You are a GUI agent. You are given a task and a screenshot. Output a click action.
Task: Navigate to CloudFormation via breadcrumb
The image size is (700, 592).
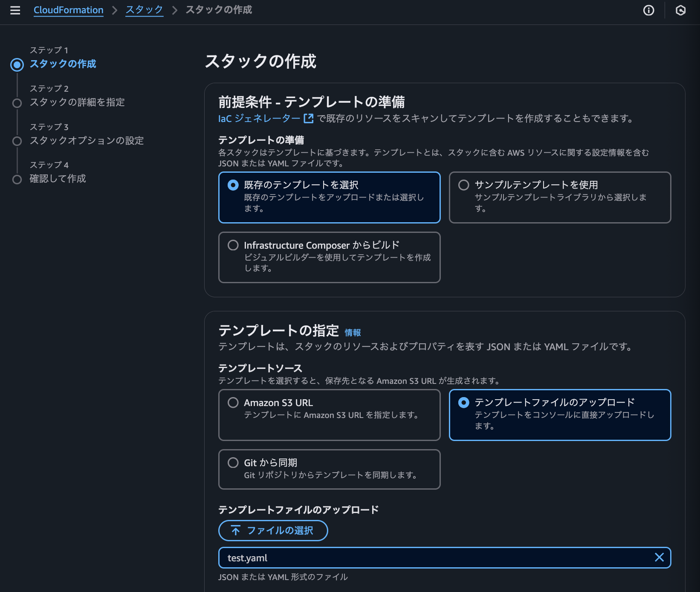[68, 9]
